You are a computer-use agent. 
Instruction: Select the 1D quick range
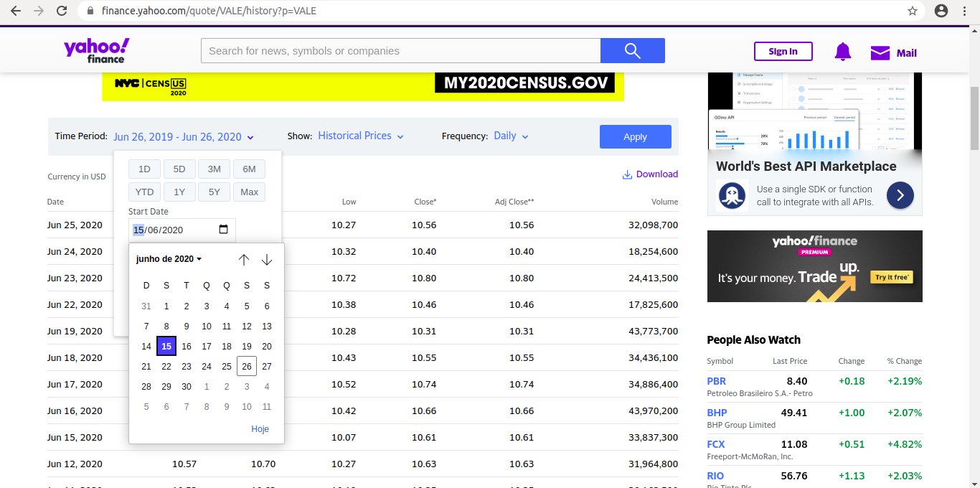pyautogui.click(x=144, y=169)
